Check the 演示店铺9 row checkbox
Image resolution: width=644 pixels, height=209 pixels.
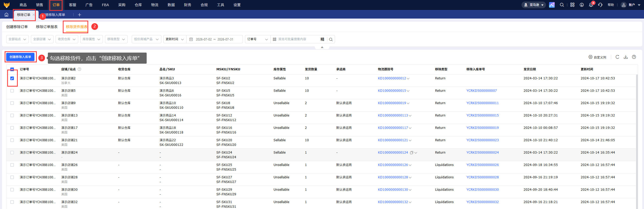coord(12,103)
